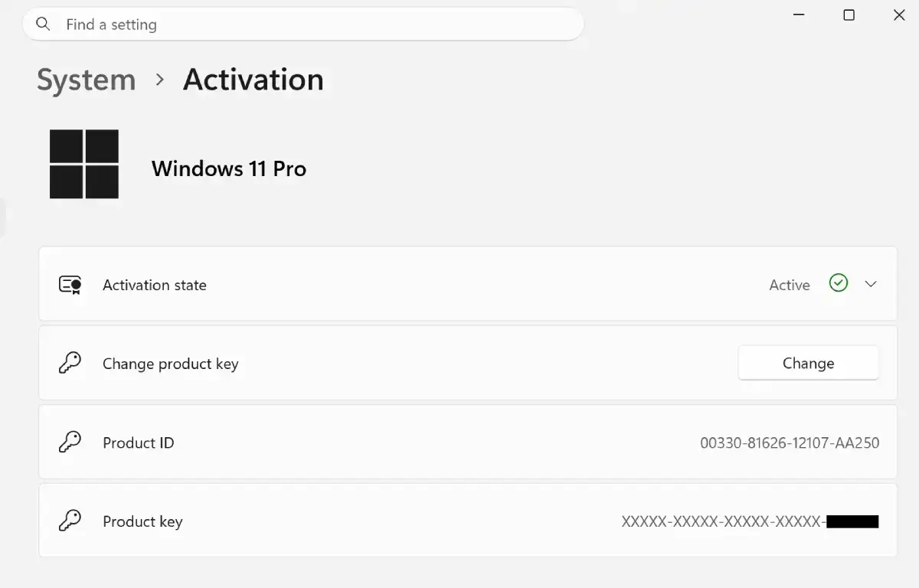
Task: Expand the Activation state row
Action: [x=468, y=284]
